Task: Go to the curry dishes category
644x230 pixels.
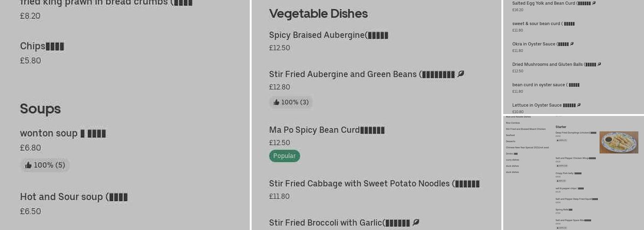Action: 512,160
